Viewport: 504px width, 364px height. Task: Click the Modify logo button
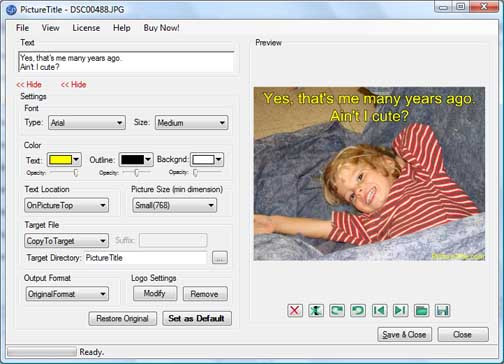pyautogui.click(x=155, y=294)
